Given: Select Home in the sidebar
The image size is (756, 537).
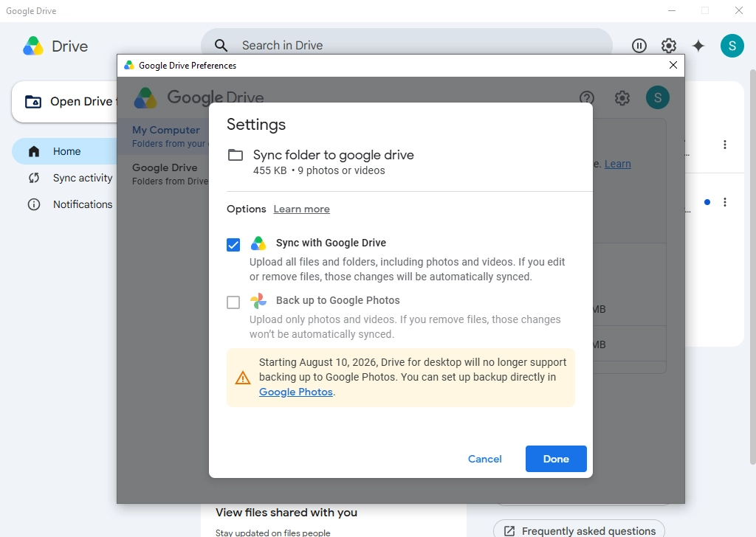Looking at the screenshot, I should pos(65,151).
